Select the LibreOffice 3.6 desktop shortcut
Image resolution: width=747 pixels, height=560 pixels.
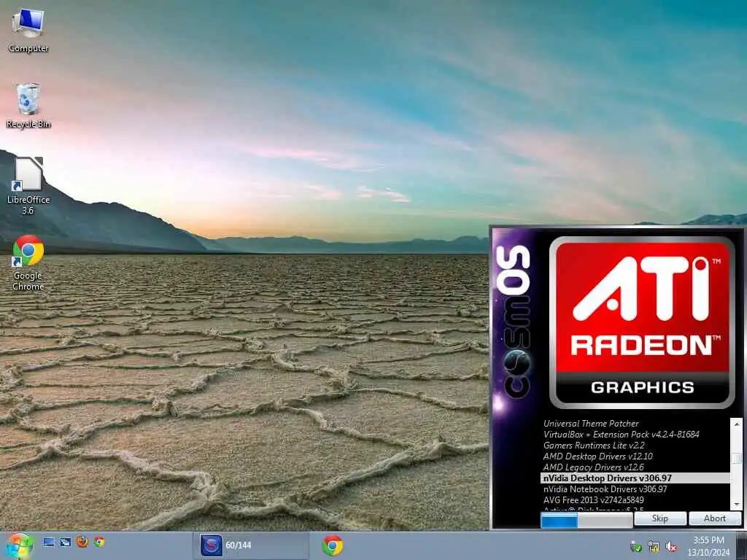point(28,186)
